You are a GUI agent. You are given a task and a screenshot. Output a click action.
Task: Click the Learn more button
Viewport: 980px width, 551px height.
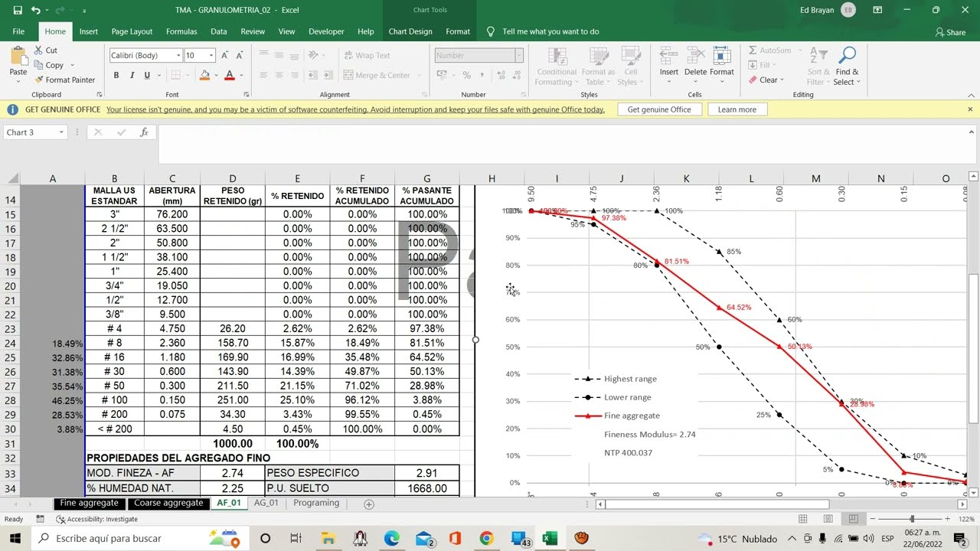(x=737, y=109)
